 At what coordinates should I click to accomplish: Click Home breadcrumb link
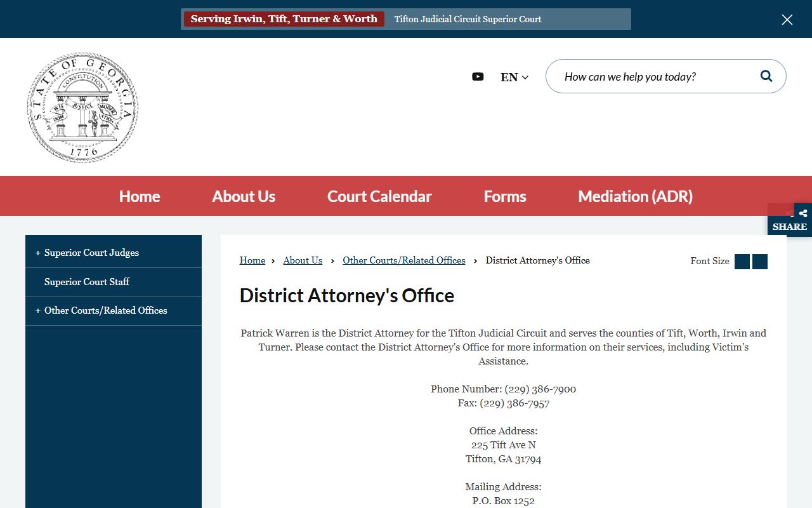252,260
